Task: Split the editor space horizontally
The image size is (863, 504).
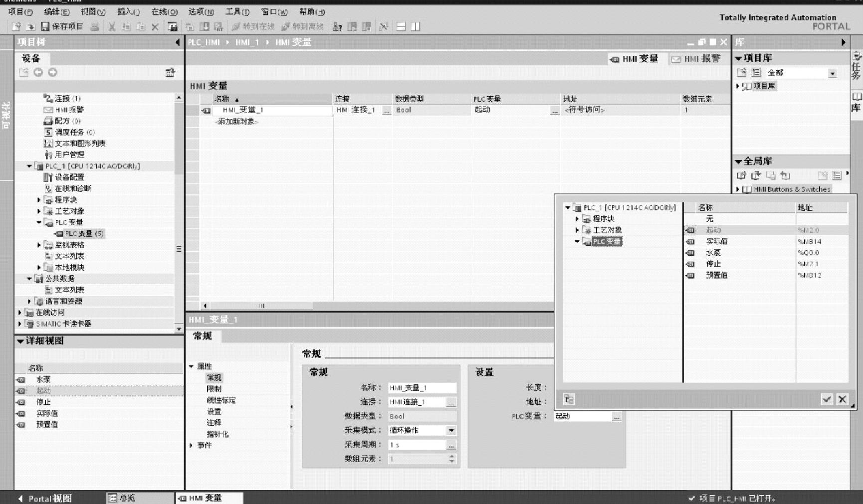Action: click(x=401, y=26)
